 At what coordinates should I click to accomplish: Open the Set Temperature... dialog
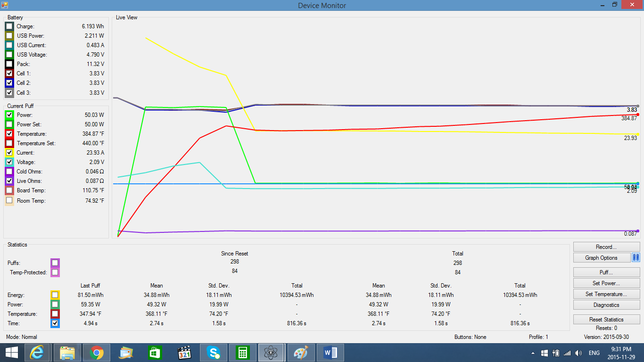[x=606, y=294]
